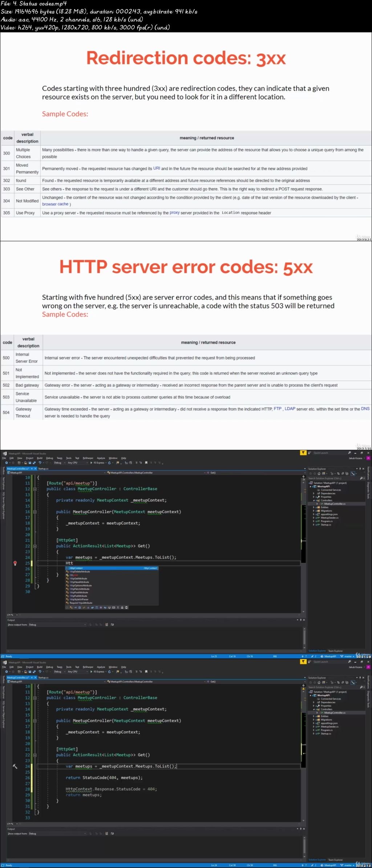
Task: Collapse the MeetupController class outline at line 12, autocomplete frame
Action: [35, 489]
